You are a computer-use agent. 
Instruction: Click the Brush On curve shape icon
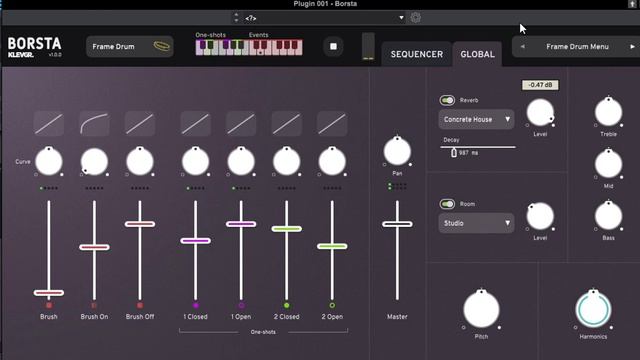(94, 123)
